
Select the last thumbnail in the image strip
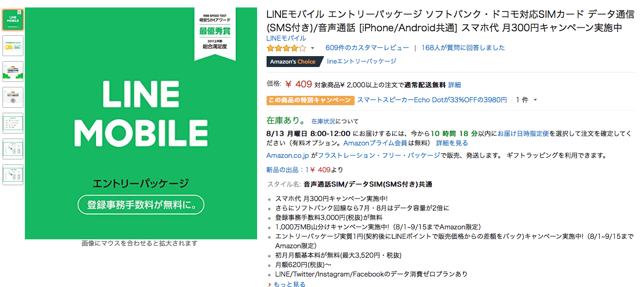click(13, 175)
